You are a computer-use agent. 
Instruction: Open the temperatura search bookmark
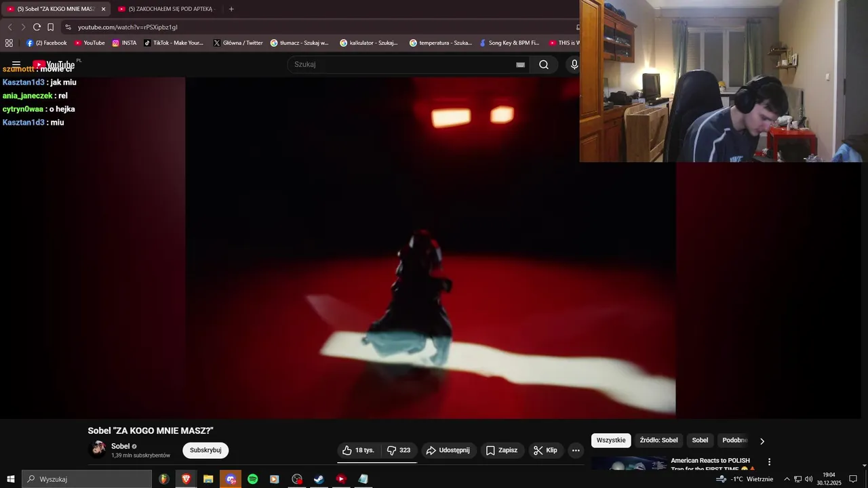click(440, 43)
